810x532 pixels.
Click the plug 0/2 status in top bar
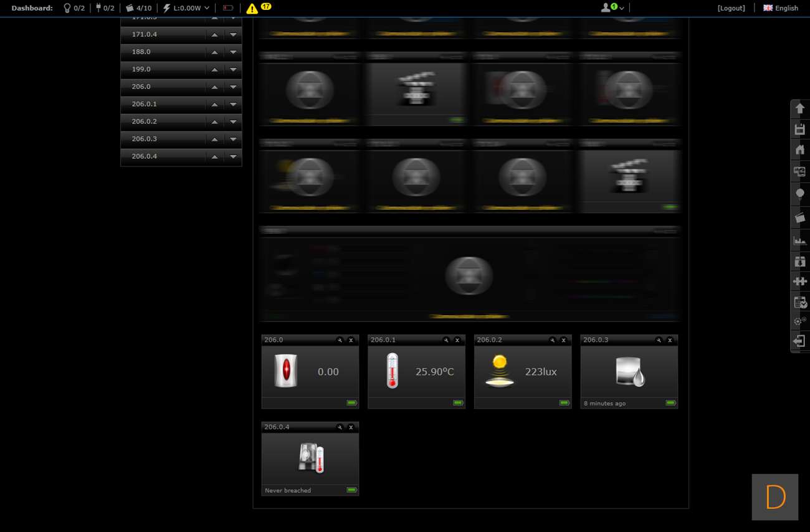click(x=105, y=8)
